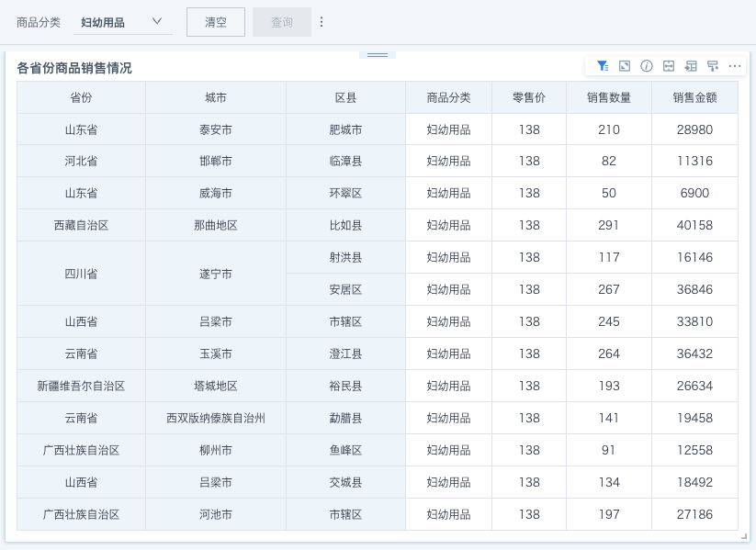
Task: Open the chart info icon
Action: coord(647,66)
